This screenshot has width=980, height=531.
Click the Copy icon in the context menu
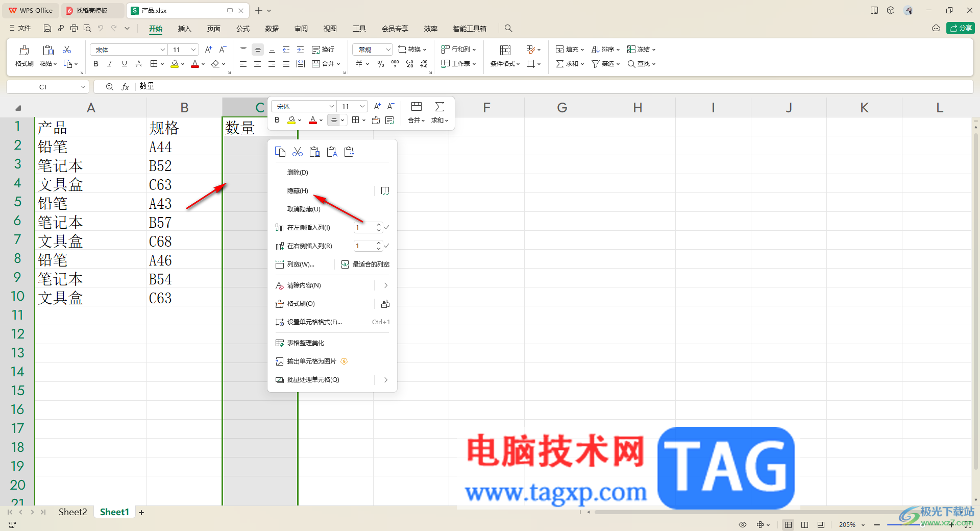[x=280, y=152]
